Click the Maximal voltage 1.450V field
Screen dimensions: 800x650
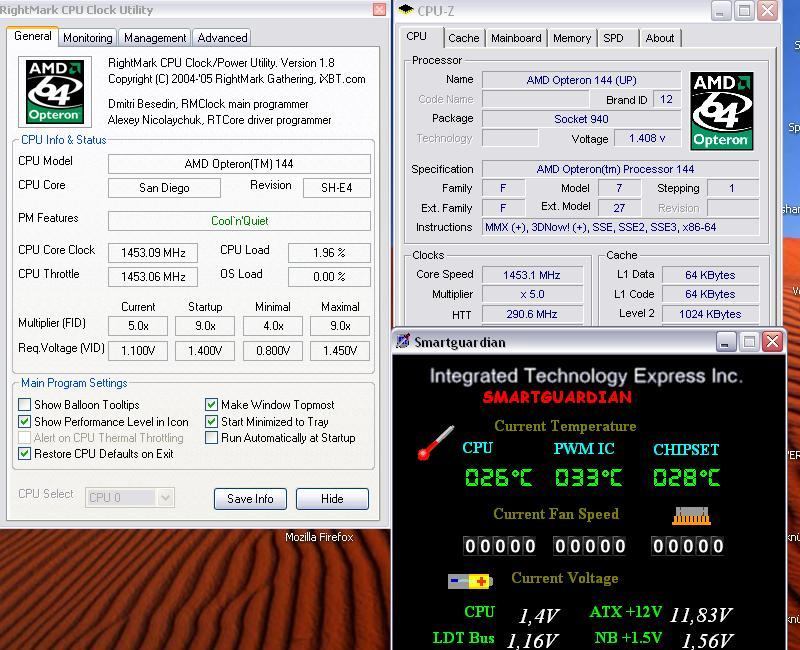[x=340, y=351]
